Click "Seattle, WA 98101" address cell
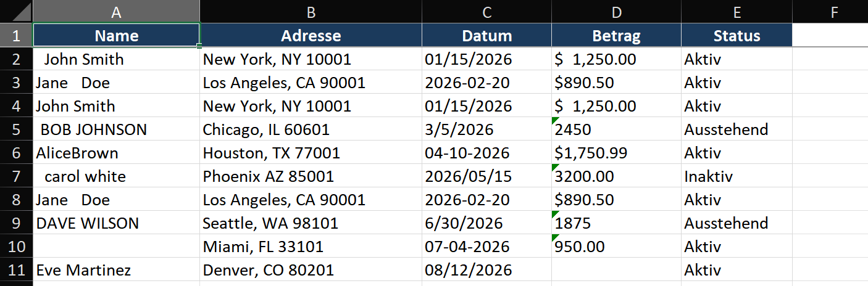Screen dimensions: 868x286 (311, 223)
